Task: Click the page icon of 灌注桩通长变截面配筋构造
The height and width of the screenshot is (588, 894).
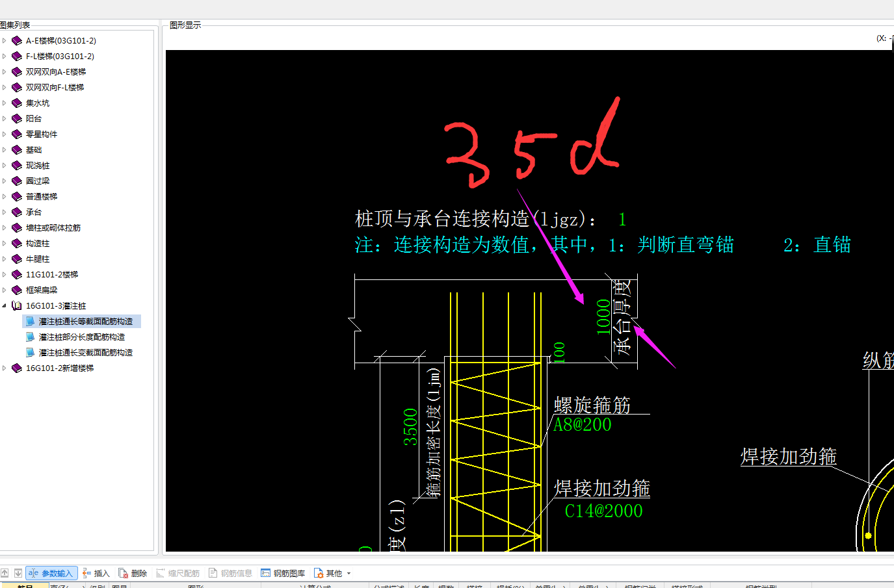Action: coord(30,352)
